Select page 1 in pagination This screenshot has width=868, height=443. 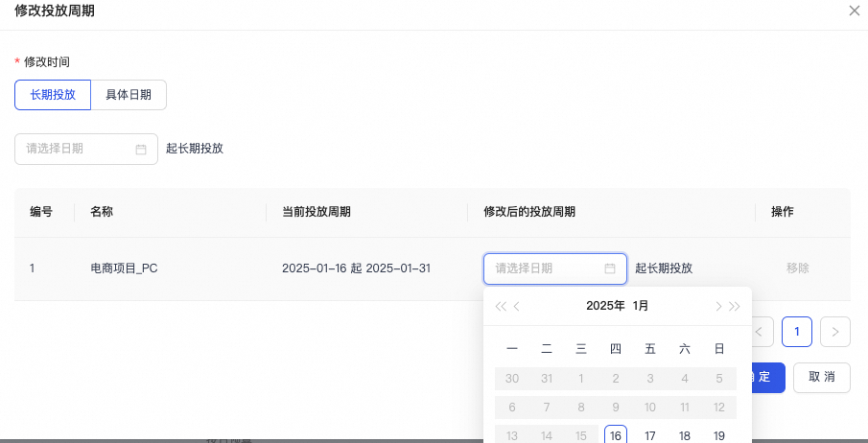pos(797,332)
